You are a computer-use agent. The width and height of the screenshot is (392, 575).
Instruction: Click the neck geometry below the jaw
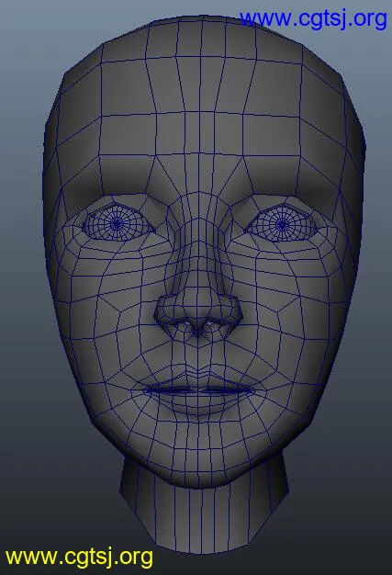click(203, 515)
